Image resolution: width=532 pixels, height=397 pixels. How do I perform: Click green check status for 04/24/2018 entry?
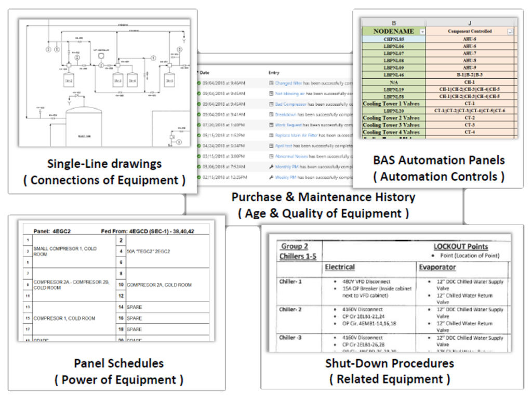(x=199, y=146)
